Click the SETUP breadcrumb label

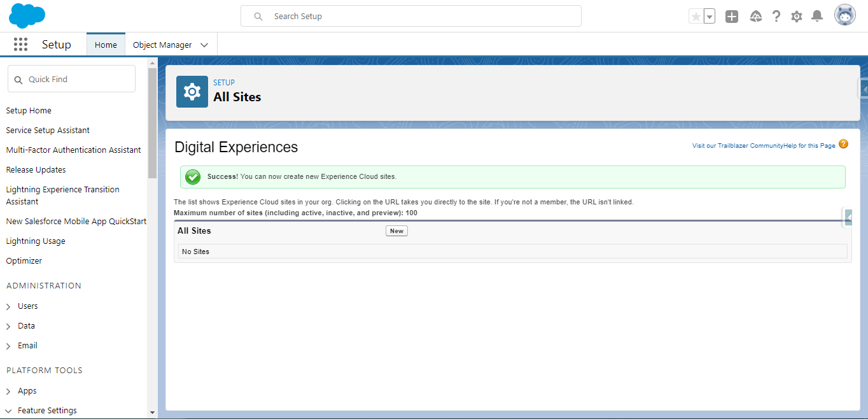tap(224, 83)
